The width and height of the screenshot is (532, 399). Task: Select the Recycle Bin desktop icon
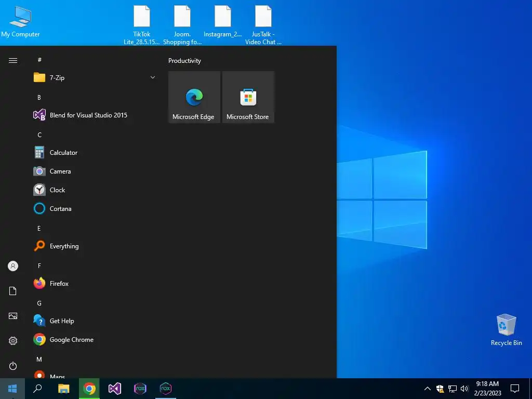[506, 330]
